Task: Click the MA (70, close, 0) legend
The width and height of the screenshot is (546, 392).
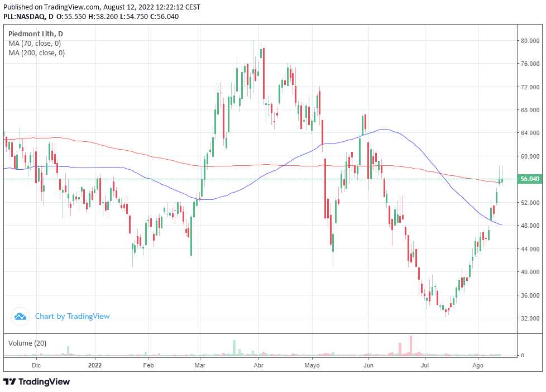Action: point(35,44)
